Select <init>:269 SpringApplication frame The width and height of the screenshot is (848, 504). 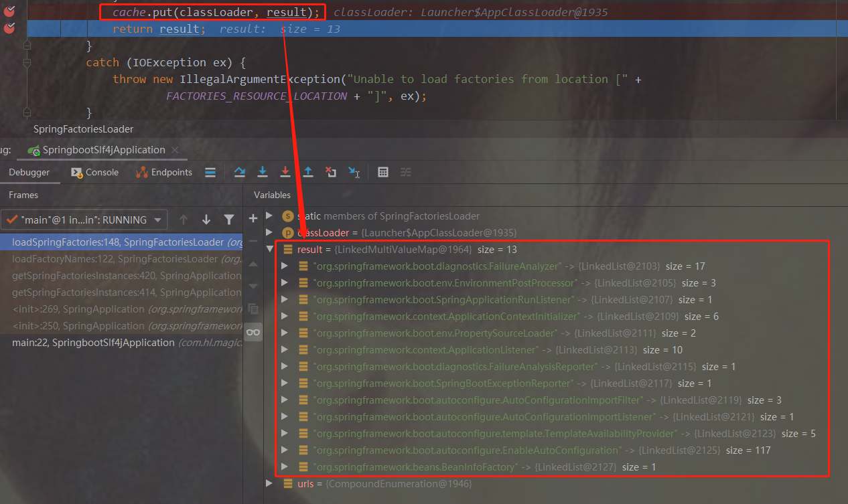[121, 309]
